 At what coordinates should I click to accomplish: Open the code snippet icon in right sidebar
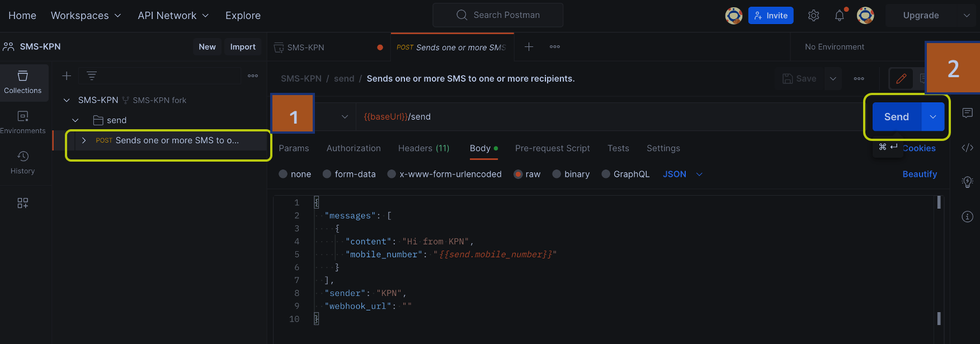967,148
